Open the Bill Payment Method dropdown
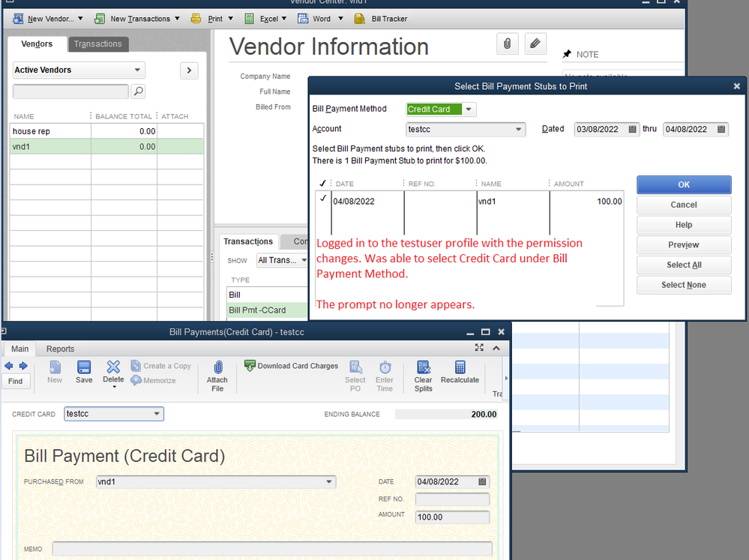Viewport: 749px width, 560px height. [469, 109]
